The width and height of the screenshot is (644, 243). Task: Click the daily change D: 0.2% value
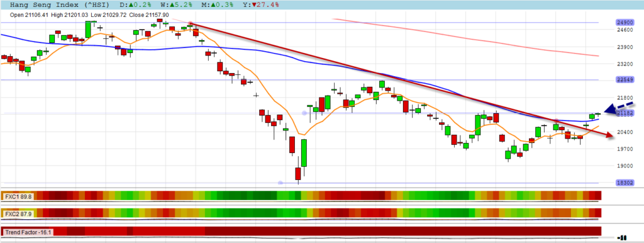135,5
